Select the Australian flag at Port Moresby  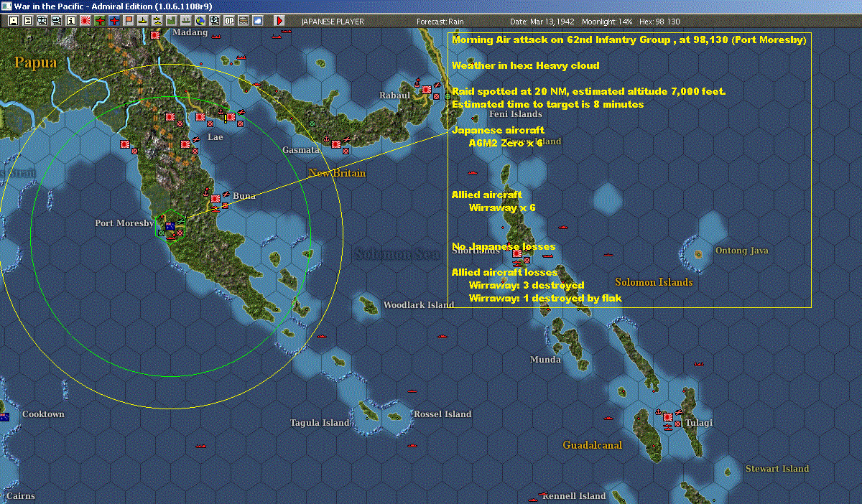(x=170, y=226)
